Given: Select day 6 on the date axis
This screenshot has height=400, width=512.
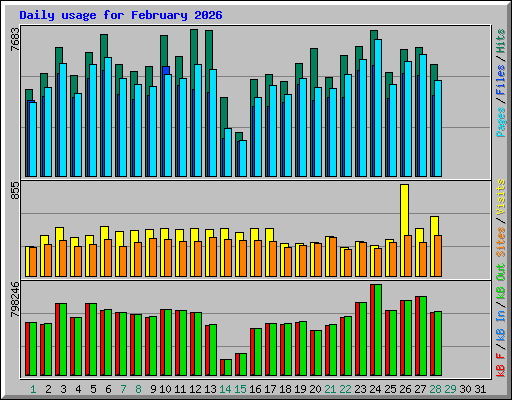Looking at the screenshot, I should click(108, 389).
